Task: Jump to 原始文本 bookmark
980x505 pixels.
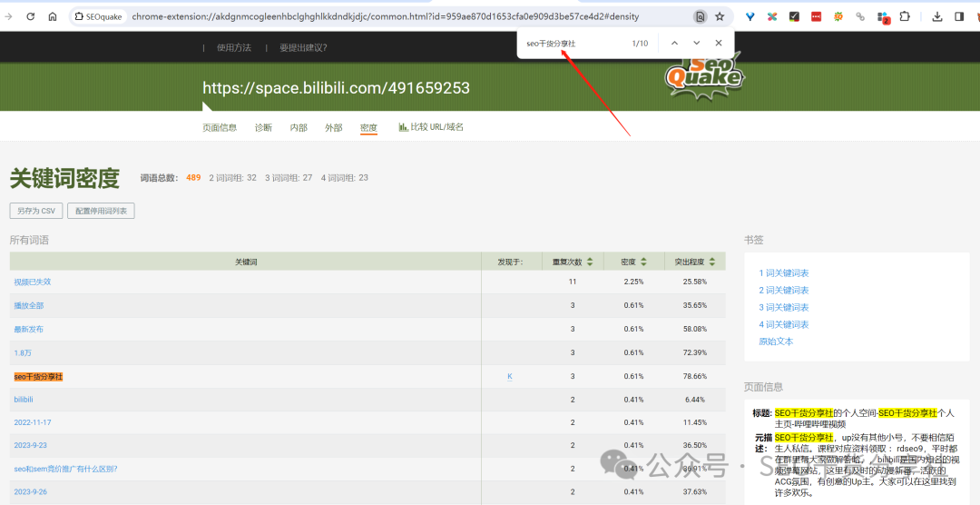Action: (776, 342)
